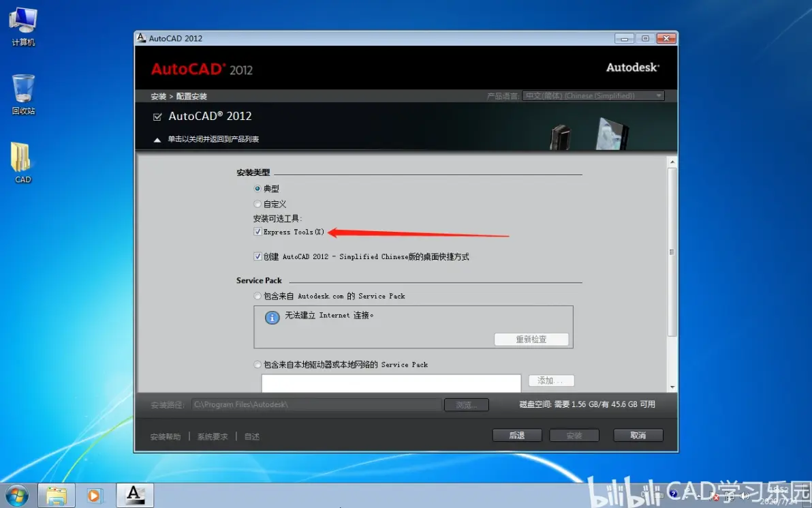Open the 自述 readme link

(251, 436)
